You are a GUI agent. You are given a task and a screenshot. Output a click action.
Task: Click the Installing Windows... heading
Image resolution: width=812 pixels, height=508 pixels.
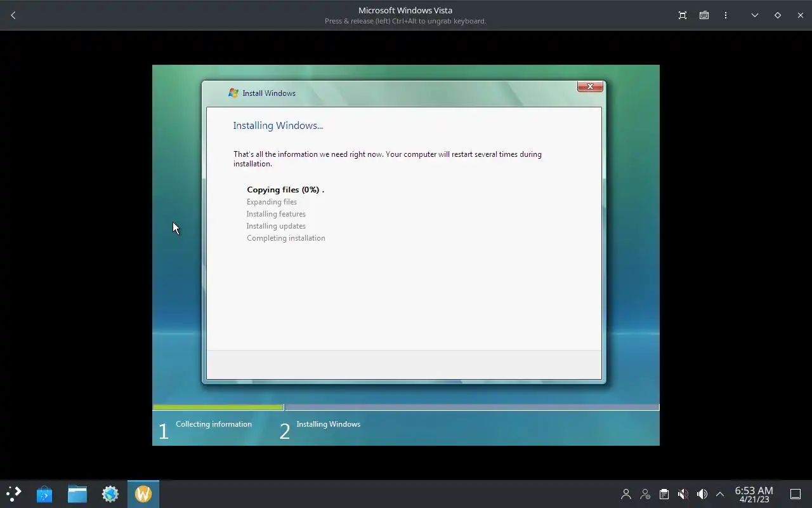point(278,126)
